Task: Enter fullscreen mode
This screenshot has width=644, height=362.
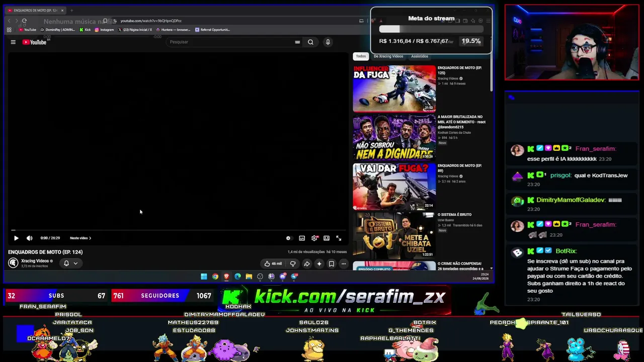Action: coord(339,238)
